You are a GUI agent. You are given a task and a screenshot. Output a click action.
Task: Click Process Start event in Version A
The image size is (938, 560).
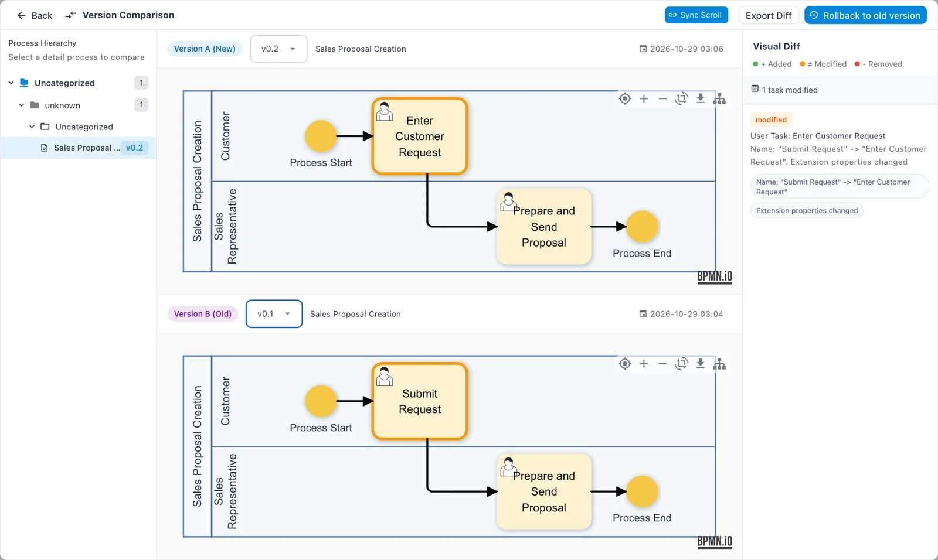[x=321, y=136]
